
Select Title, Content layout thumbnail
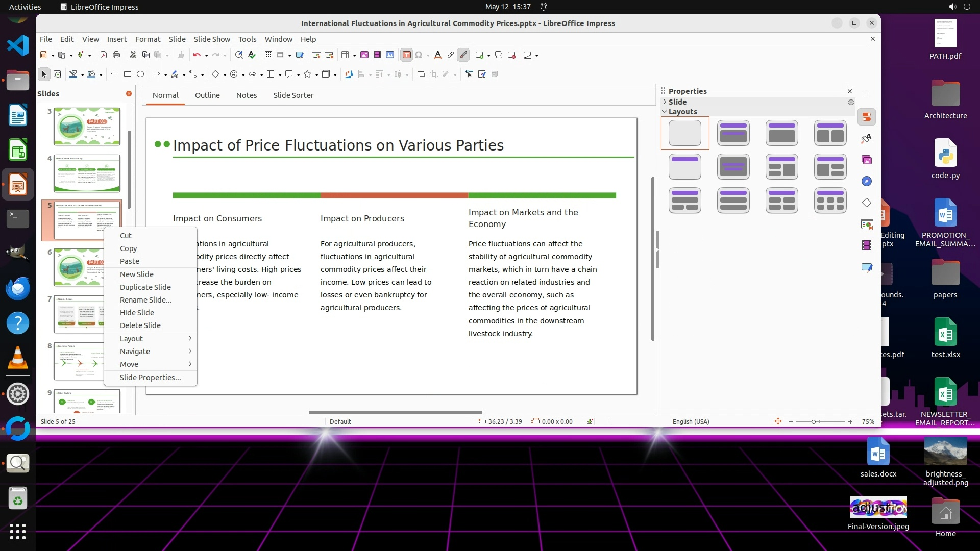[x=781, y=133]
